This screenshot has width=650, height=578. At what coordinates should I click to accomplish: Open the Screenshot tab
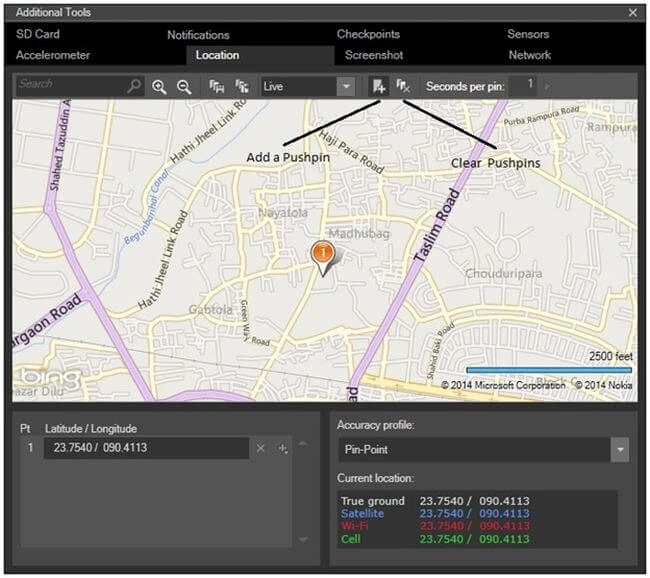point(374,55)
